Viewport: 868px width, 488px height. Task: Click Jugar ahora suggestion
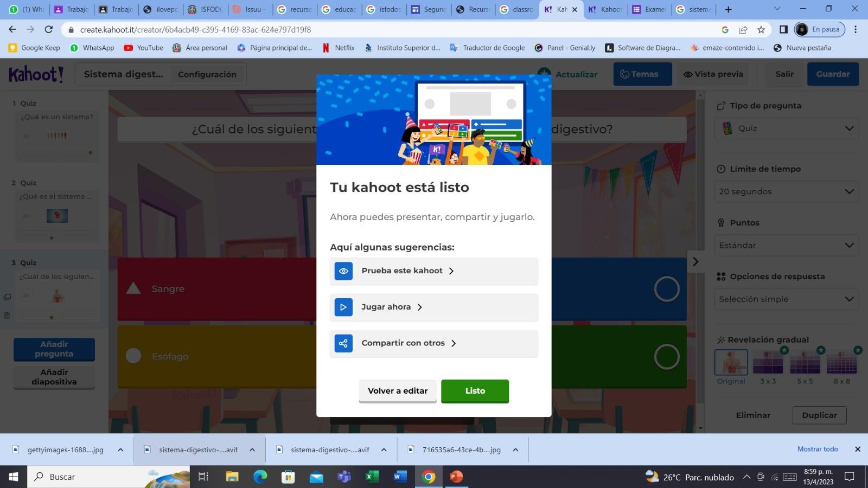434,307
